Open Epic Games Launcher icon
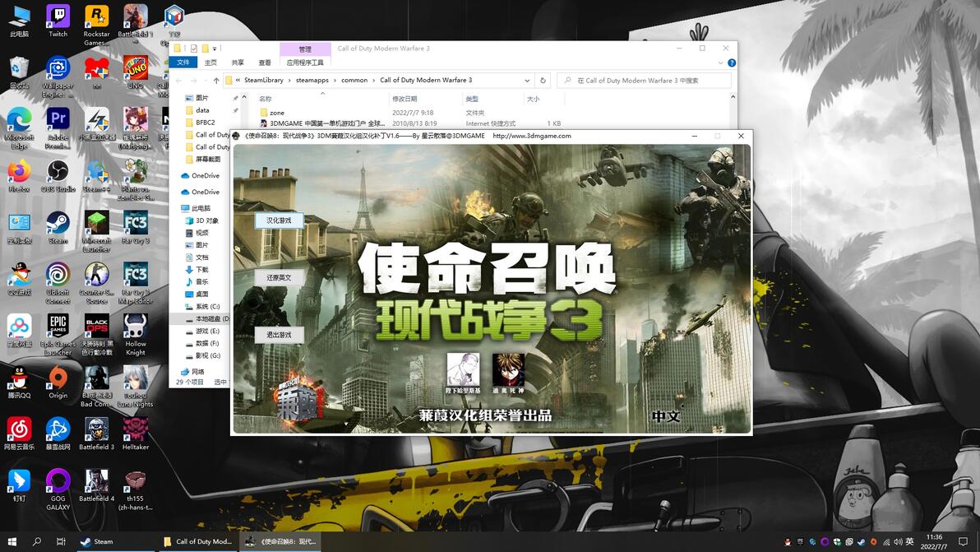Viewport: 980px width, 552px height. click(58, 335)
